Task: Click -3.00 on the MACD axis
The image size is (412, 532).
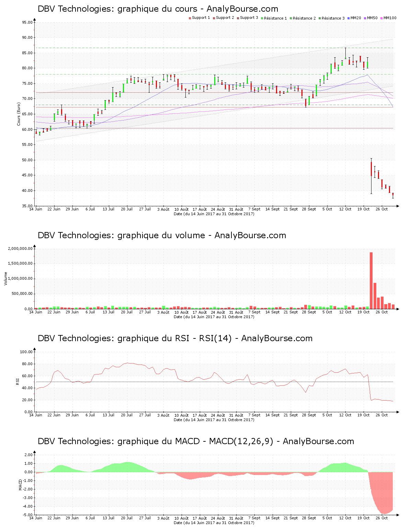Action: coord(28,498)
